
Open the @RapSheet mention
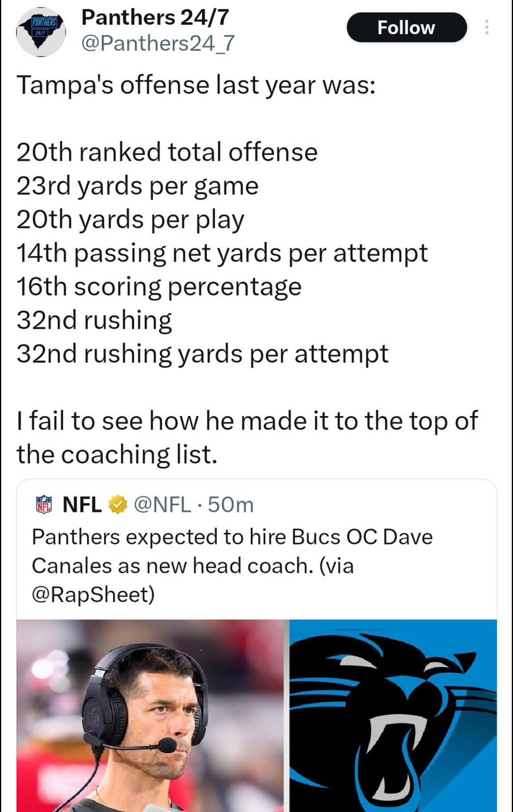pos(93,594)
